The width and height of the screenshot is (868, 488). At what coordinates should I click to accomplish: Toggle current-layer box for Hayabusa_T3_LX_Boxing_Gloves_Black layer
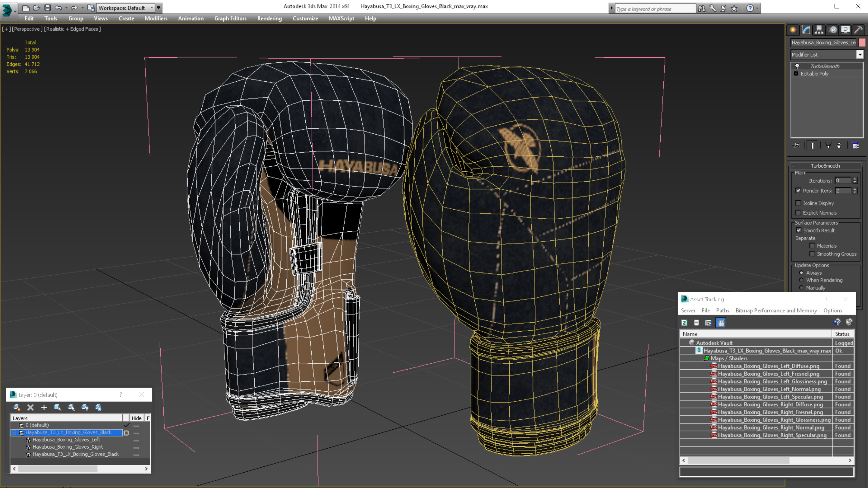126,433
